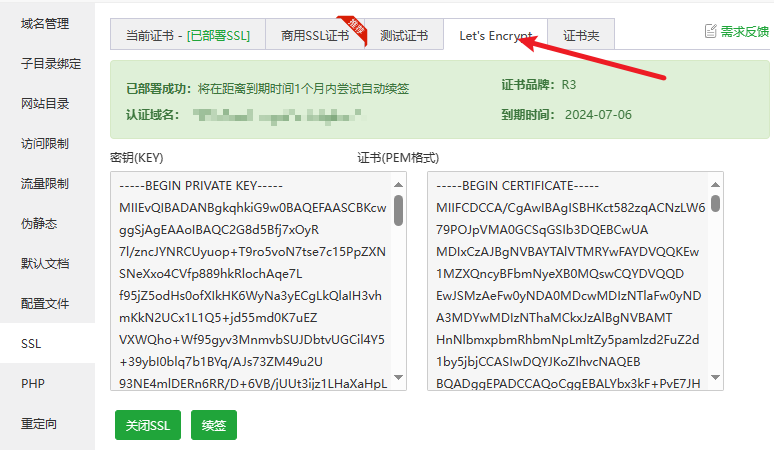Image resolution: width=774 pixels, height=450 pixels.
Task: Click the 需求反馈 edit icon
Action: tap(711, 31)
